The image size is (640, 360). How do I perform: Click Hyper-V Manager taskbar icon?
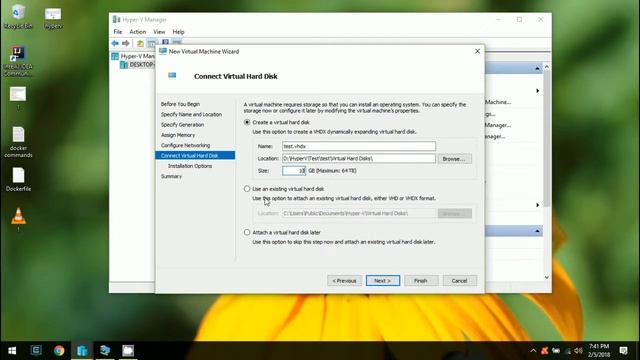(82, 350)
